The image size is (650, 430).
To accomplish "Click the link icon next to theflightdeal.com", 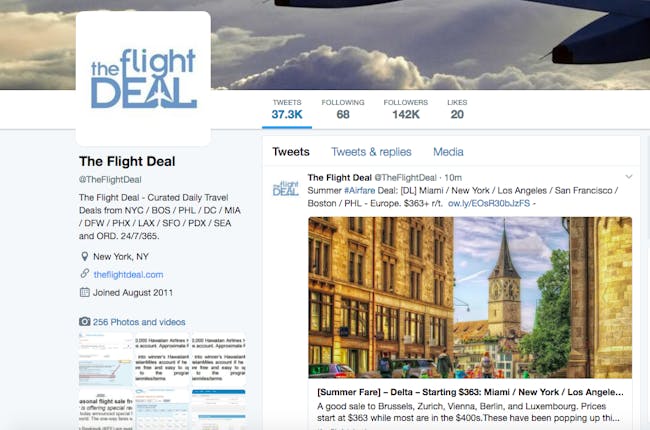I will coord(85,274).
